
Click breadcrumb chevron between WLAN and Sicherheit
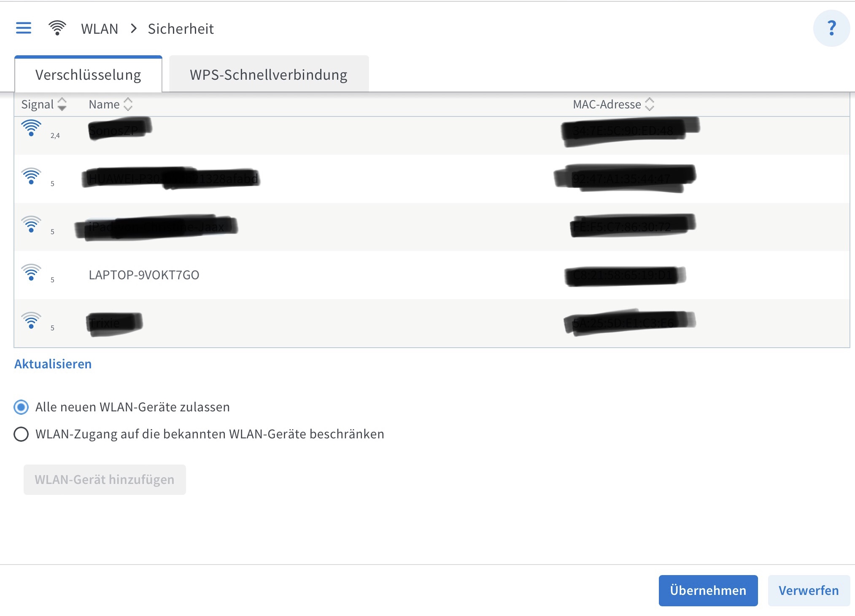click(x=134, y=28)
